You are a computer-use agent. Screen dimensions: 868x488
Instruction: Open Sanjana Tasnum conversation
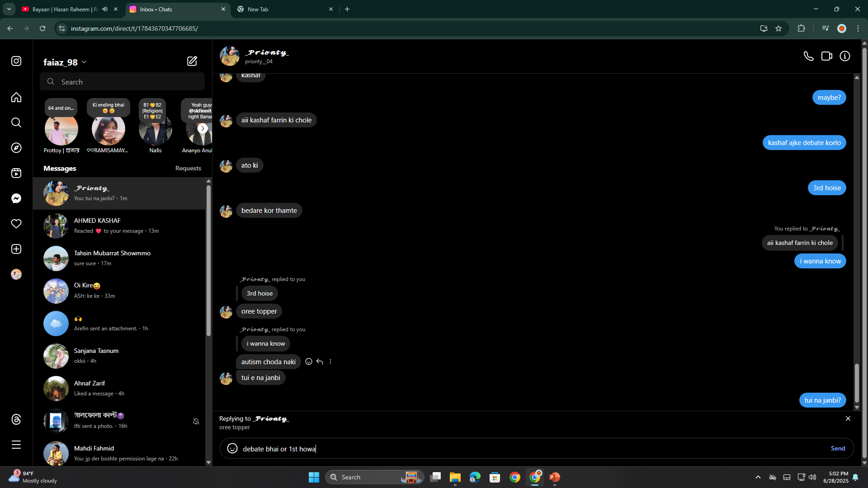[119, 356]
